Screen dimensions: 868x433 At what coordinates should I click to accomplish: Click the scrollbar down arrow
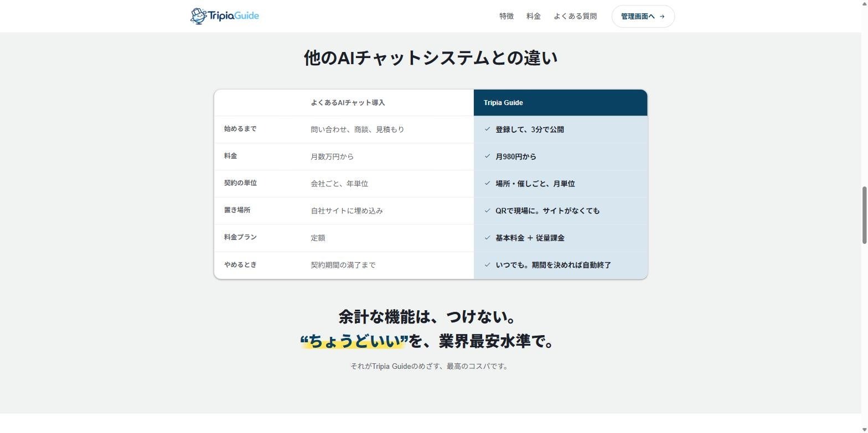tap(864, 429)
